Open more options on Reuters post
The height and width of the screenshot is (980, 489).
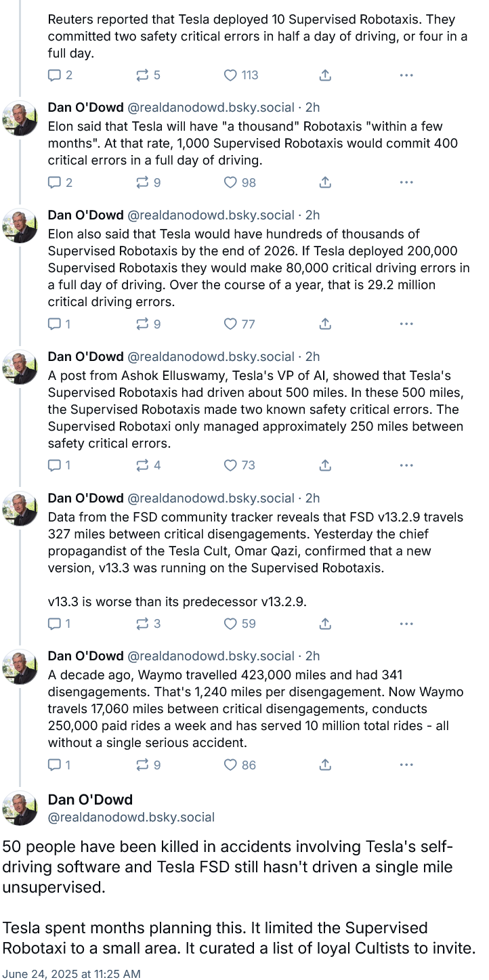(x=406, y=75)
